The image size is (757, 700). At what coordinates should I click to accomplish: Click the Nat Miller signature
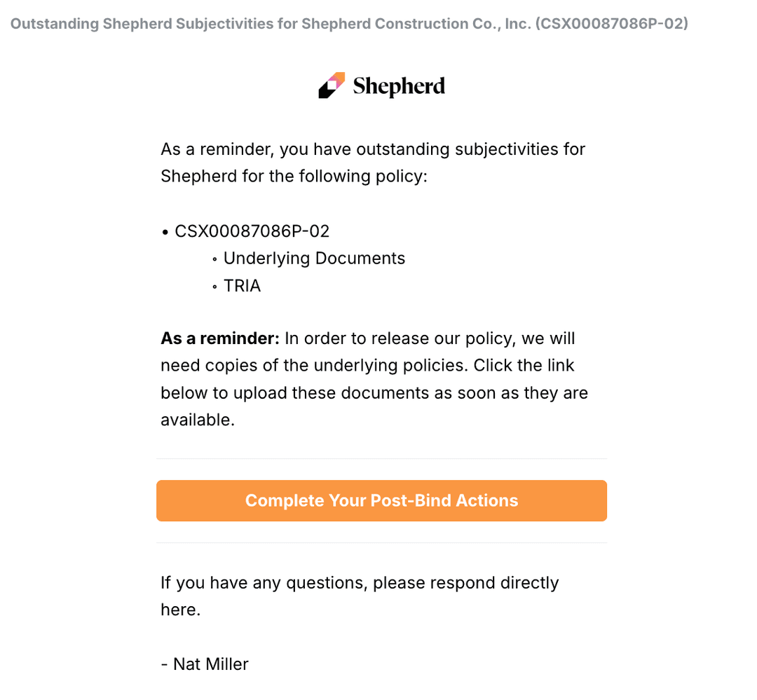pos(210,664)
